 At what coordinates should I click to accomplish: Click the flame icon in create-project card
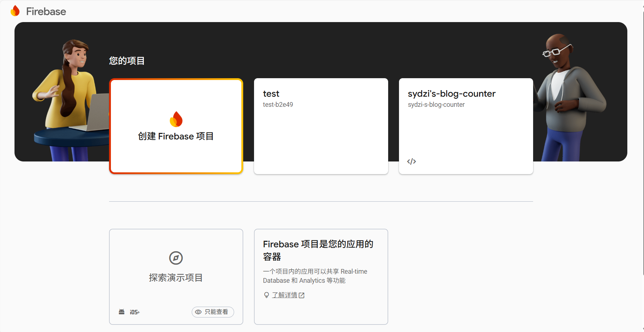pos(176,119)
